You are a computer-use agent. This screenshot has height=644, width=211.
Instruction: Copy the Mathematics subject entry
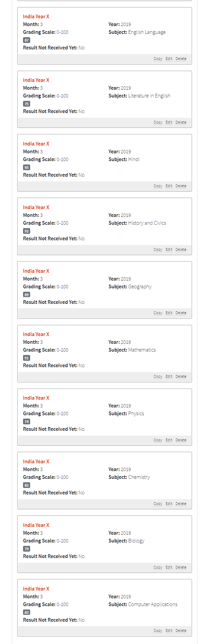158,376
